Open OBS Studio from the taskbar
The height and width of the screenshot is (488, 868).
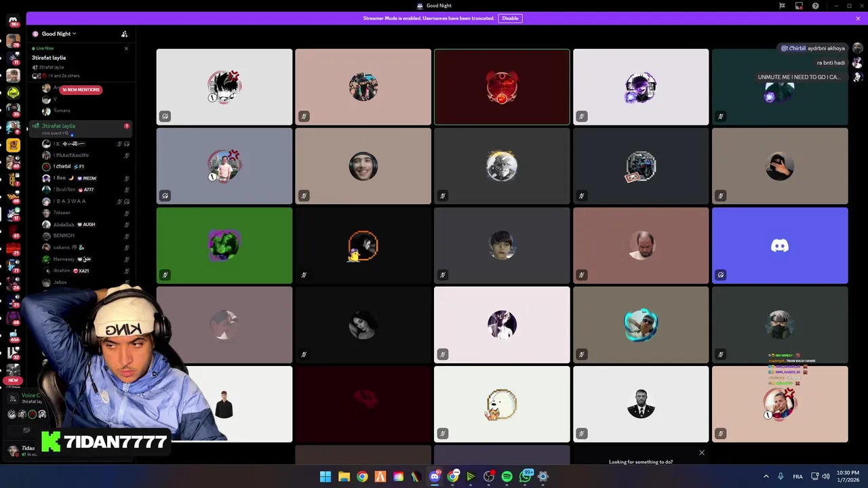pos(488,476)
